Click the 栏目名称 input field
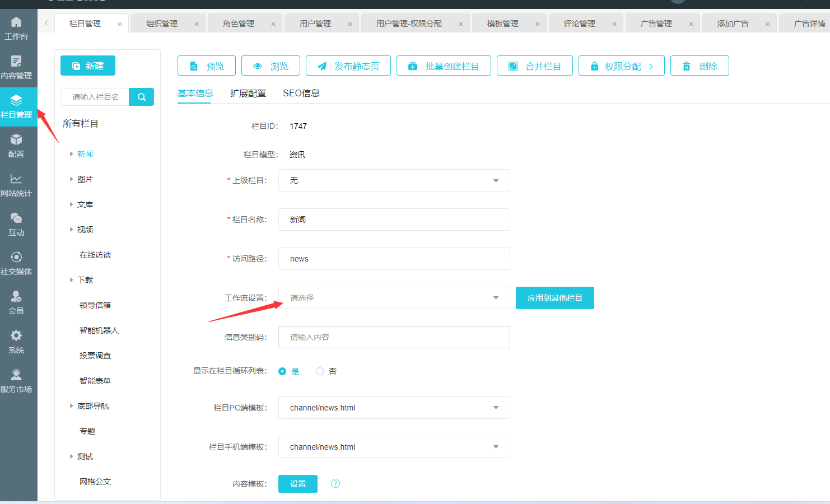Viewport: 830px width, 504px height. click(394, 220)
